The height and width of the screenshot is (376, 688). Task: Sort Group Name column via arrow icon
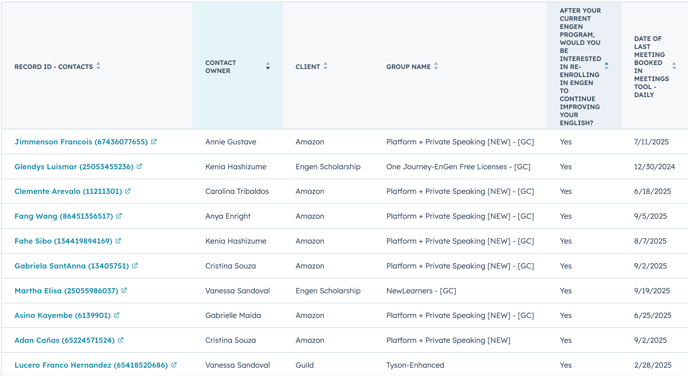[x=436, y=66]
